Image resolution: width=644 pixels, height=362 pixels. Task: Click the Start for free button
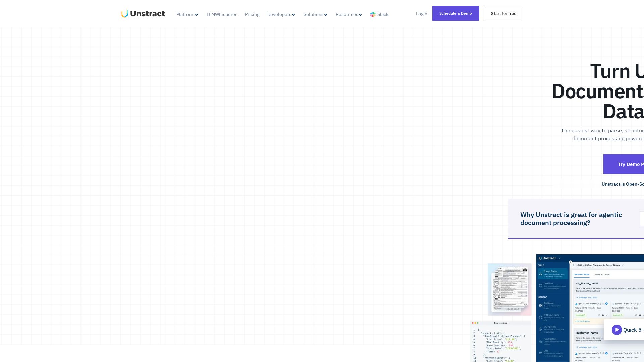coord(503,13)
